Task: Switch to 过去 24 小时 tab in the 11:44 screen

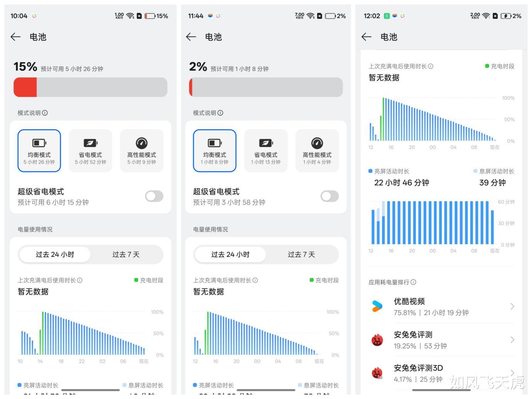Action: [x=230, y=255]
